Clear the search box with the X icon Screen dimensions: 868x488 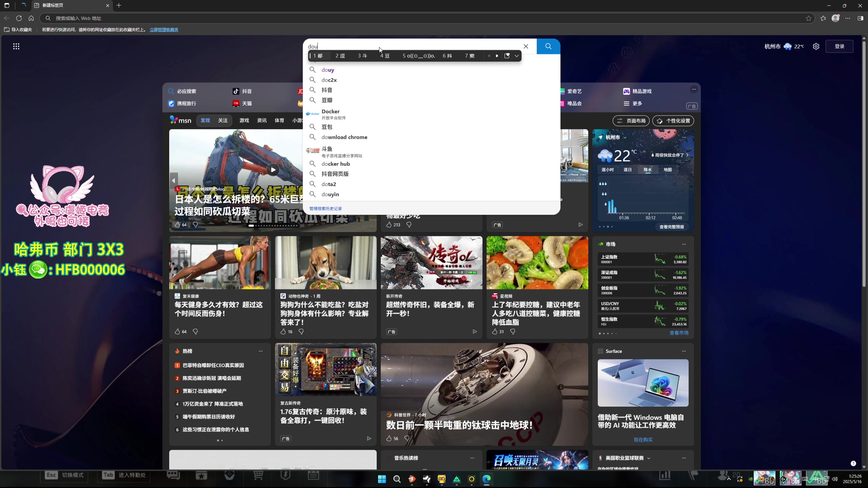[526, 46]
